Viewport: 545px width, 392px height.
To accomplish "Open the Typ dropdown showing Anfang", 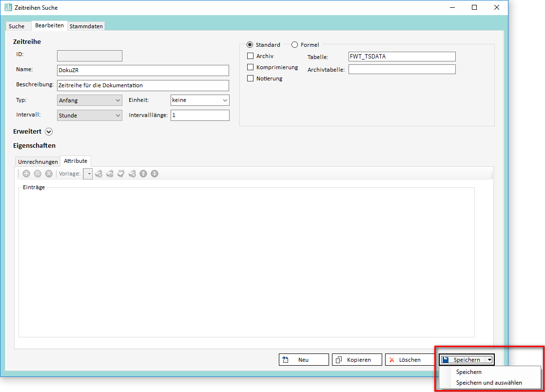I will (90, 100).
